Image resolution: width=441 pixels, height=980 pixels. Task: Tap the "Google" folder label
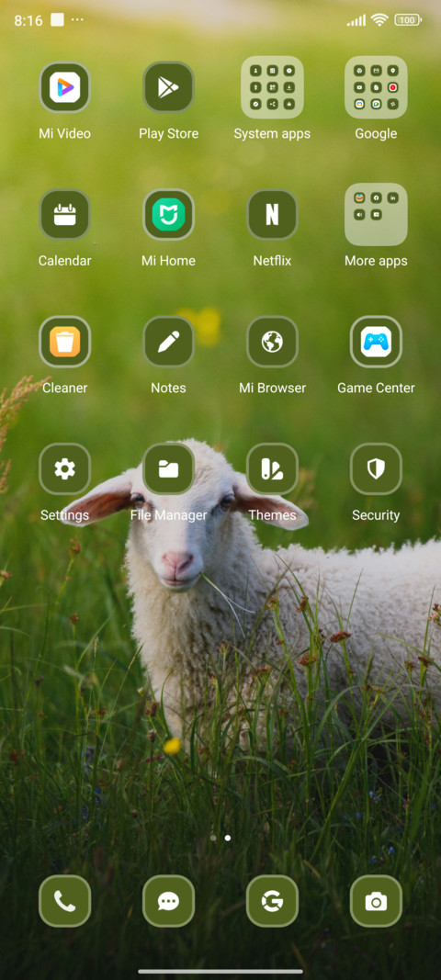376,134
